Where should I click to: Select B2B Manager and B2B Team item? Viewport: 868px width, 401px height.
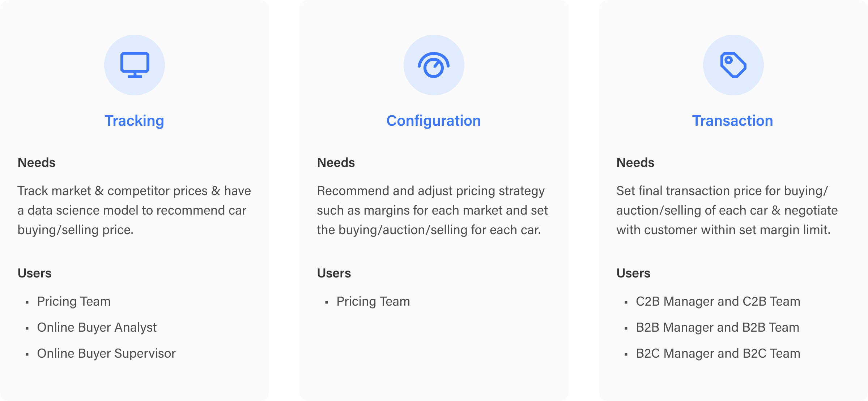[718, 327]
